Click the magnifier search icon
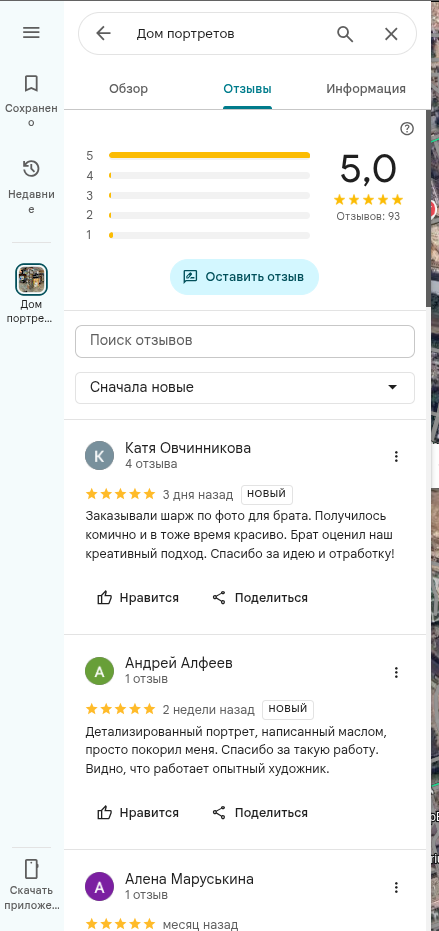The image size is (439, 931). click(x=345, y=34)
